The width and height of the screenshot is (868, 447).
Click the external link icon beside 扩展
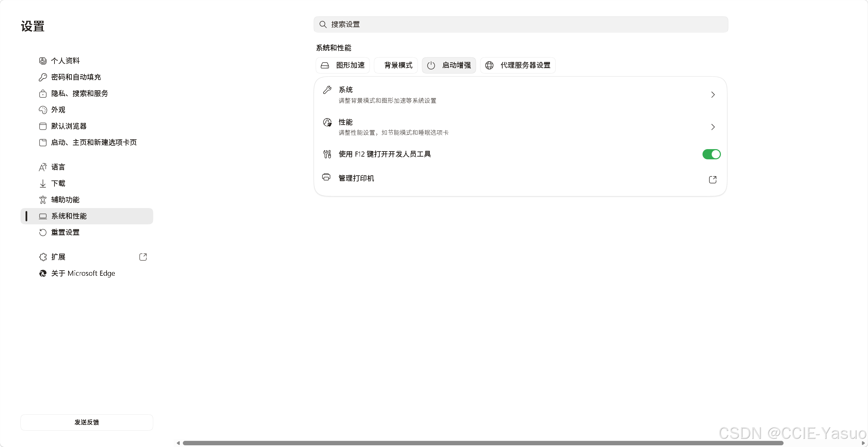[143, 257]
